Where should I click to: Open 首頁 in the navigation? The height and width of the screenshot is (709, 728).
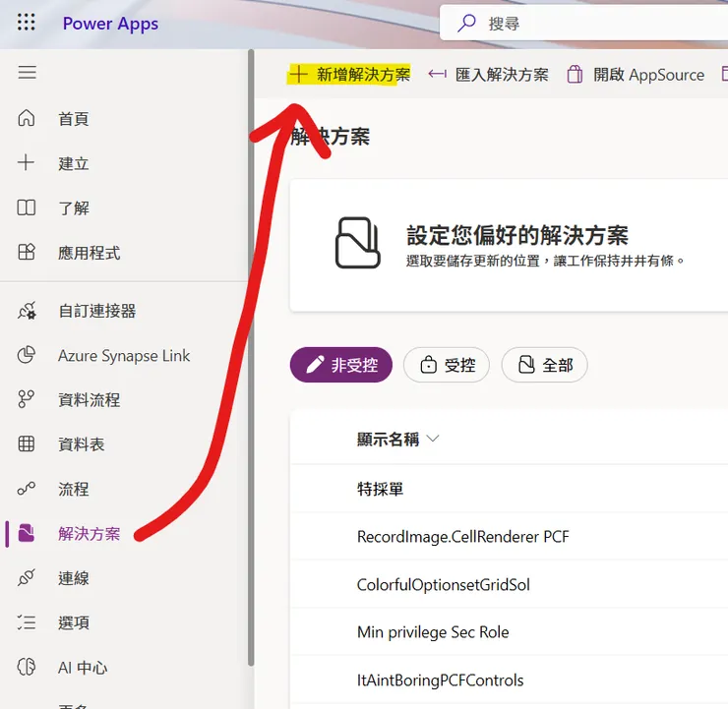(74, 119)
